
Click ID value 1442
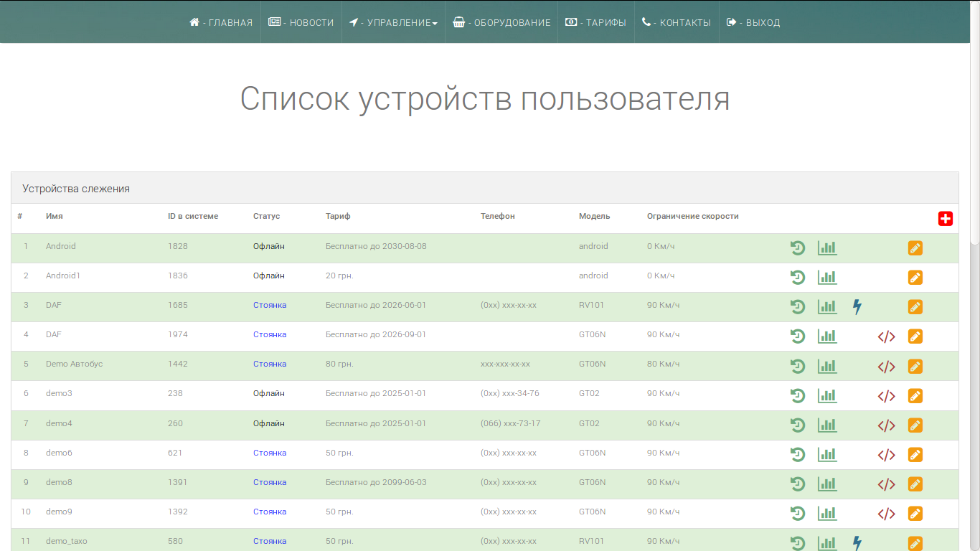[x=178, y=364]
